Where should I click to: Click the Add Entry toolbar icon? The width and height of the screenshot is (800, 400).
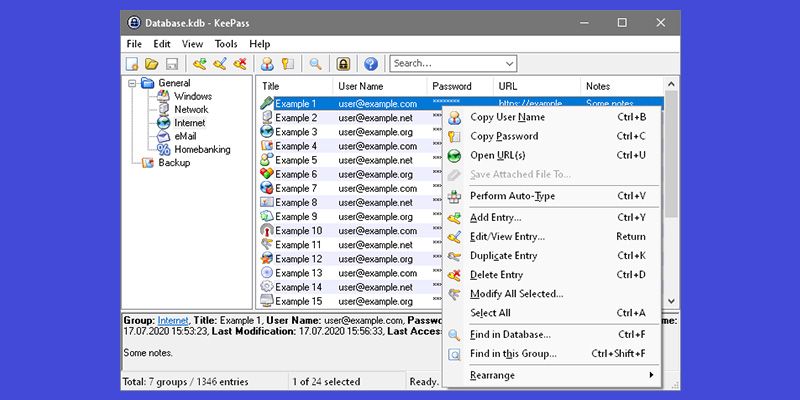pyautogui.click(x=199, y=64)
